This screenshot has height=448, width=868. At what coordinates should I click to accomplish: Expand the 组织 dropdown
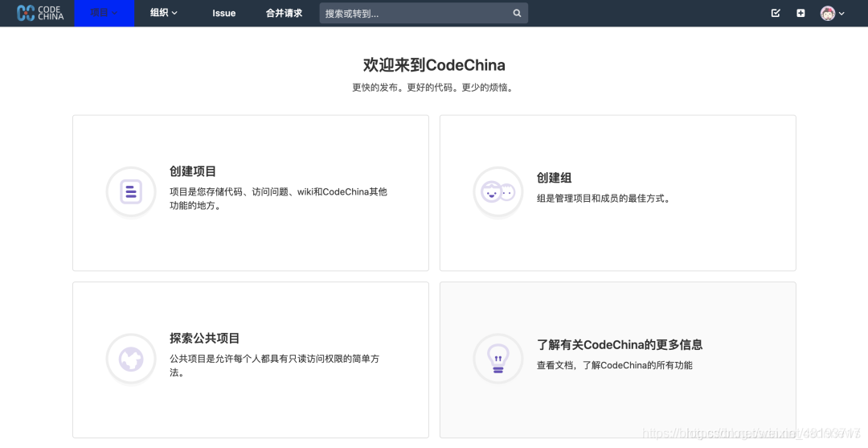pos(163,13)
